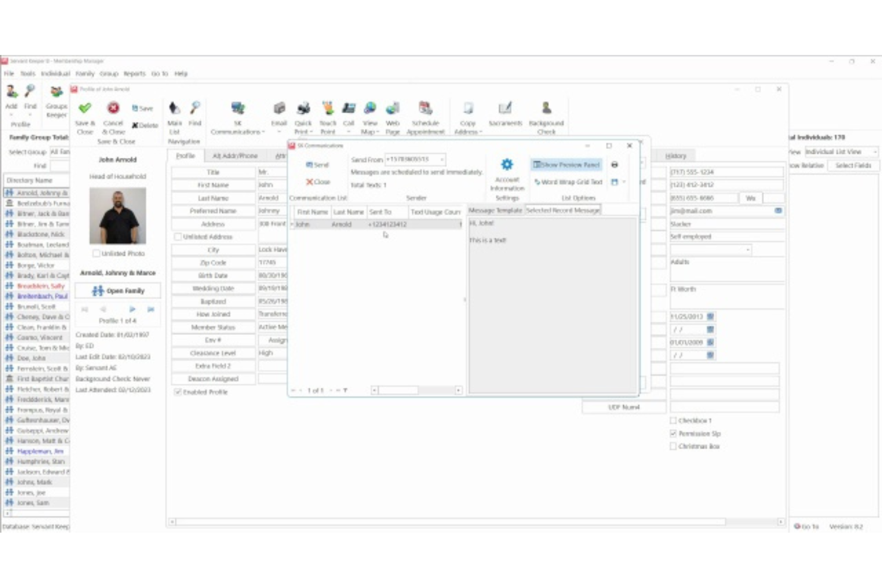882x588 pixels.
Task: Click John Arnold's profile photo
Action: tap(117, 216)
